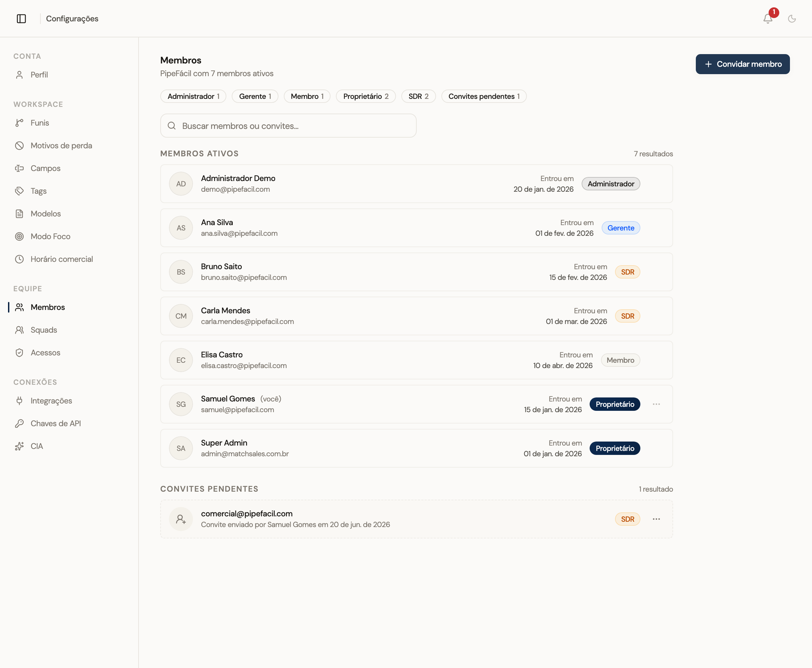This screenshot has height=668, width=812.
Task: Click SDR badge for Carla Mendes
Action: coord(627,316)
